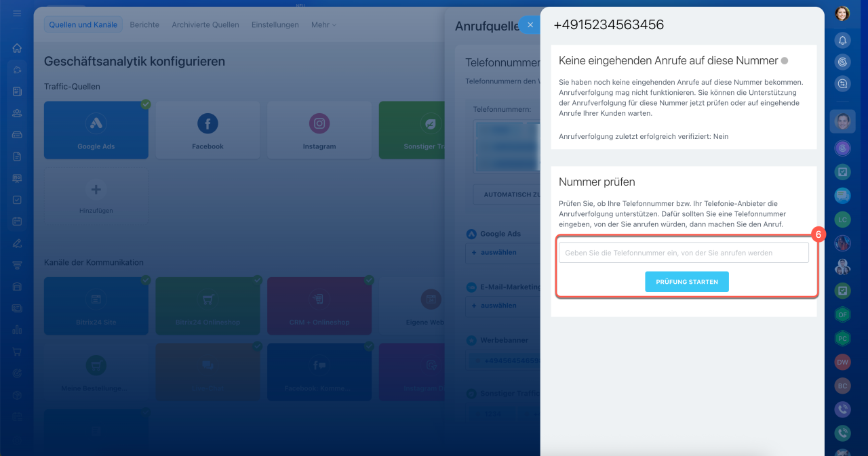This screenshot has height=456, width=868.
Task: Open the Bitrix24 Site channel tile
Action: [x=96, y=306]
